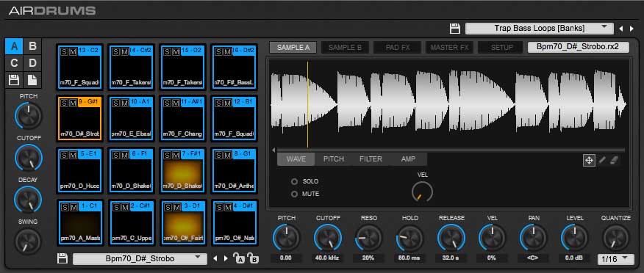The width and height of the screenshot is (644, 273).
Task: Click the <C> pan value field
Action: (x=534, y=258)
